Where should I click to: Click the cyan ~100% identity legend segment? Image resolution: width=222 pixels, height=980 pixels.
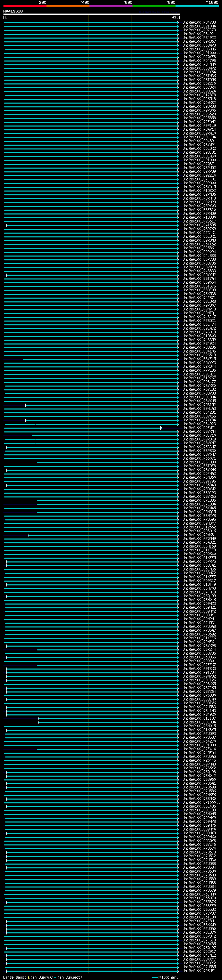click(197, 6)
